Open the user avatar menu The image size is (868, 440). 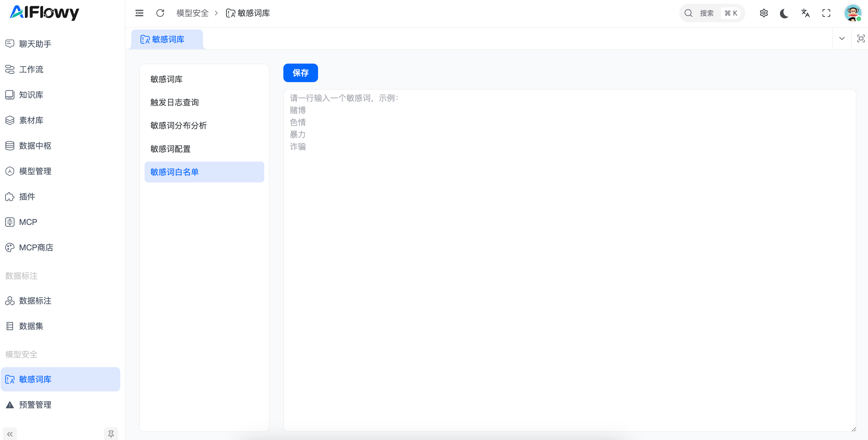pyautogui.click(x=852, y=13)
